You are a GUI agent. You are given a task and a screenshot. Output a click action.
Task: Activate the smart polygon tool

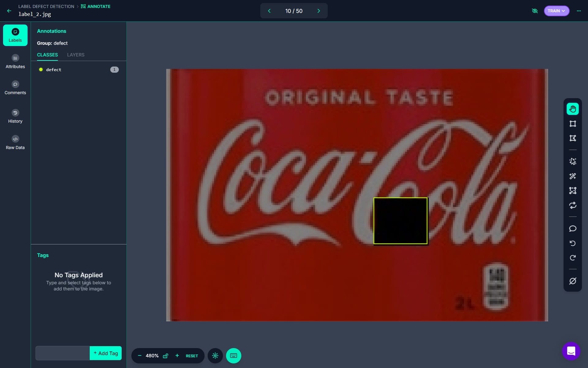click(x=573, y=161)
